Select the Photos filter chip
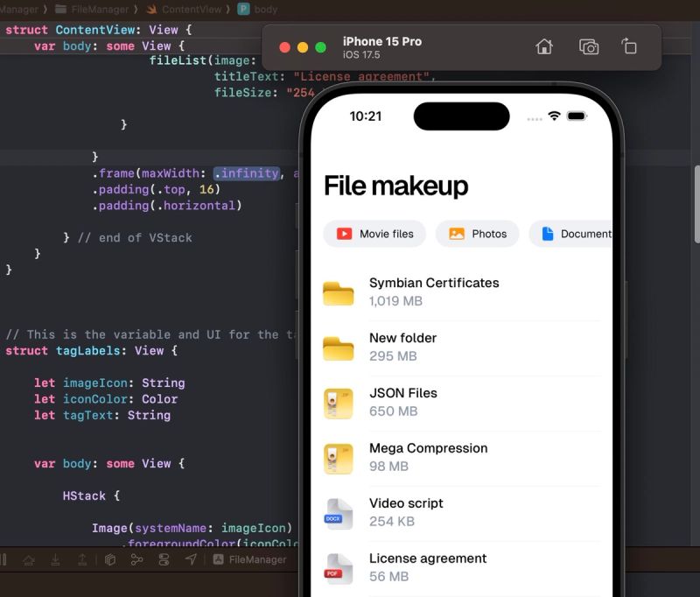700x597 pixels. [477, 234]
